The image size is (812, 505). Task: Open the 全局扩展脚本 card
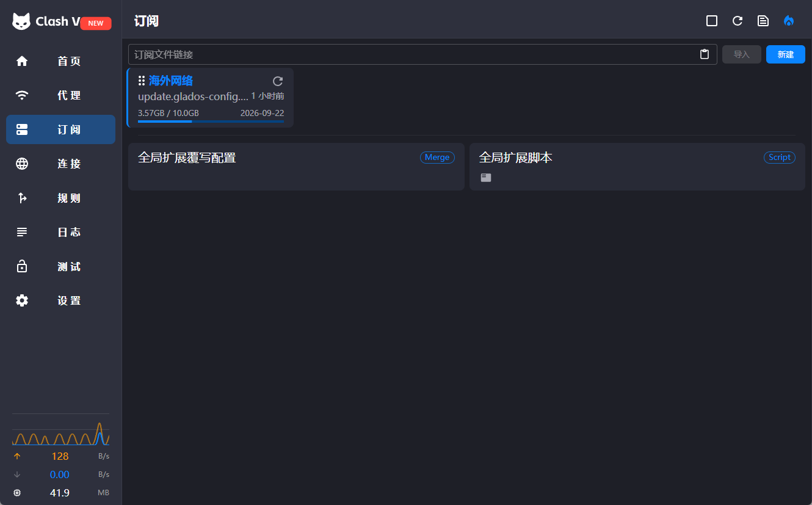[x=637, y=167]
